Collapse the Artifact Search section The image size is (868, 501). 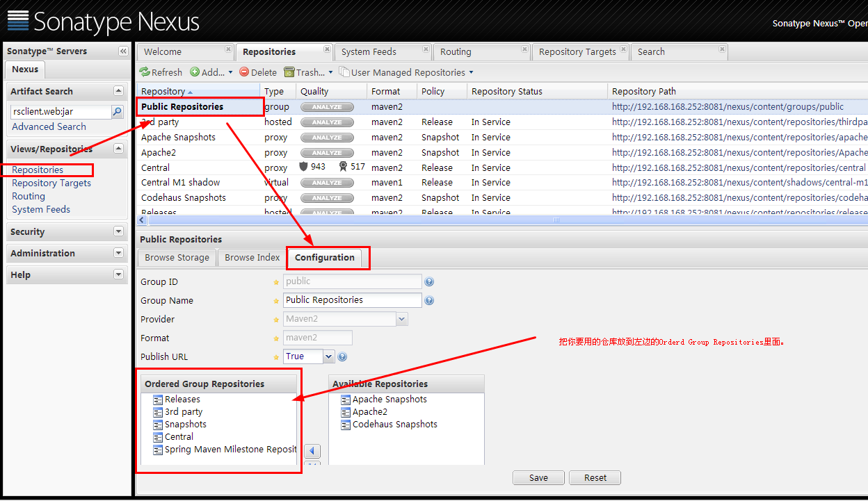(118, 91)
